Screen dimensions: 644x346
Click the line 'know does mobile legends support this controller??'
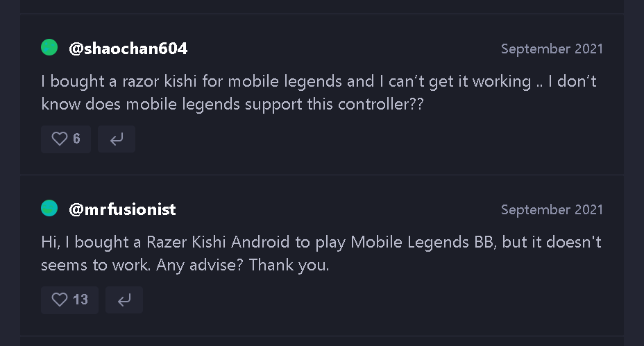coord(232,104)
